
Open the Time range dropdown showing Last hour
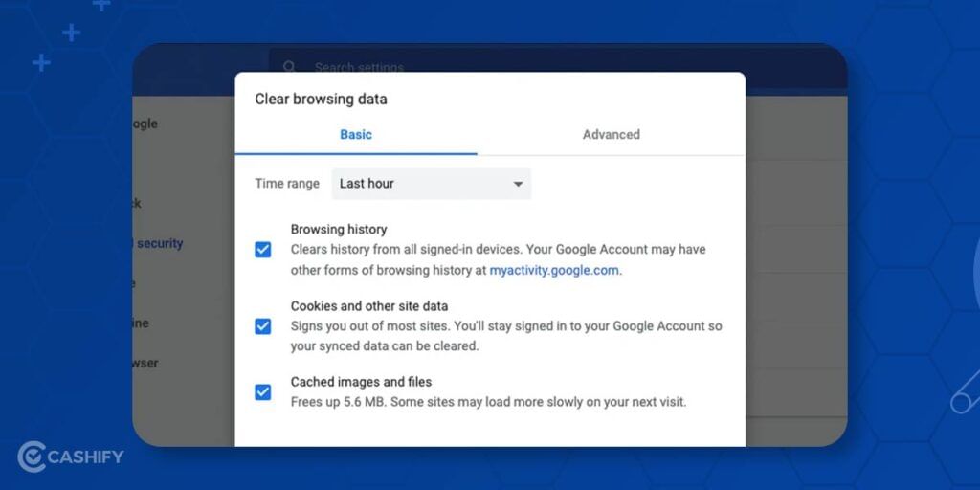click(x=432, y=184)
